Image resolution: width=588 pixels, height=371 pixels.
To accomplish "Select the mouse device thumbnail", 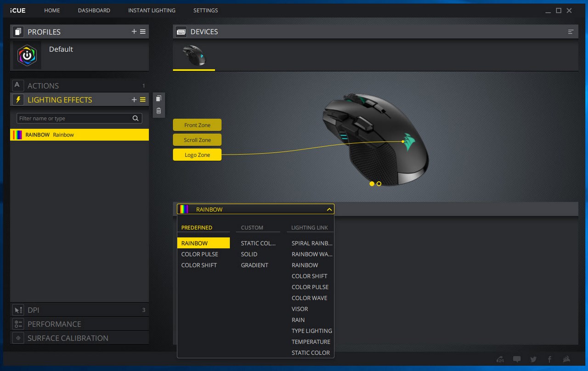I will (x=194, y=56).
